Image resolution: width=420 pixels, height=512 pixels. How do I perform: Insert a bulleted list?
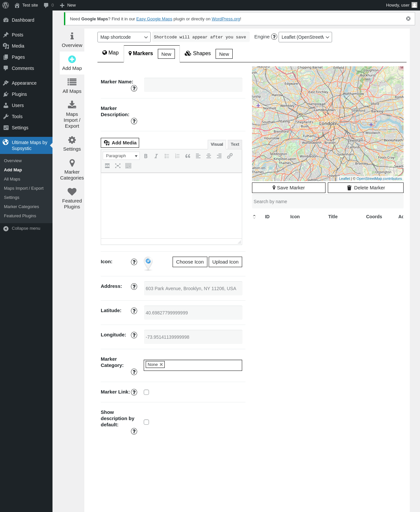[167, 156]
